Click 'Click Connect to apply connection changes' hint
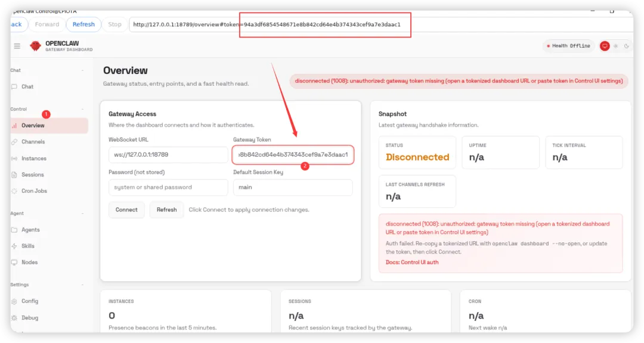This screenshot has width=644, height=343. [x=249, y=210]
